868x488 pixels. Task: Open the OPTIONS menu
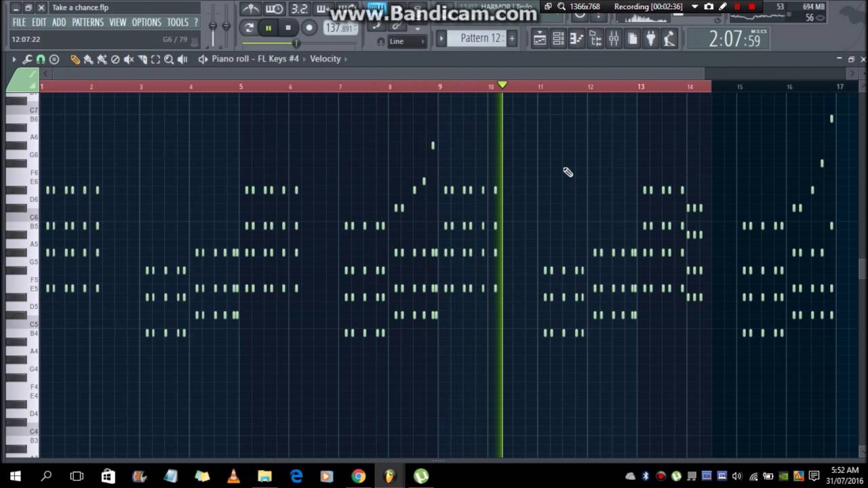point(146,22)
